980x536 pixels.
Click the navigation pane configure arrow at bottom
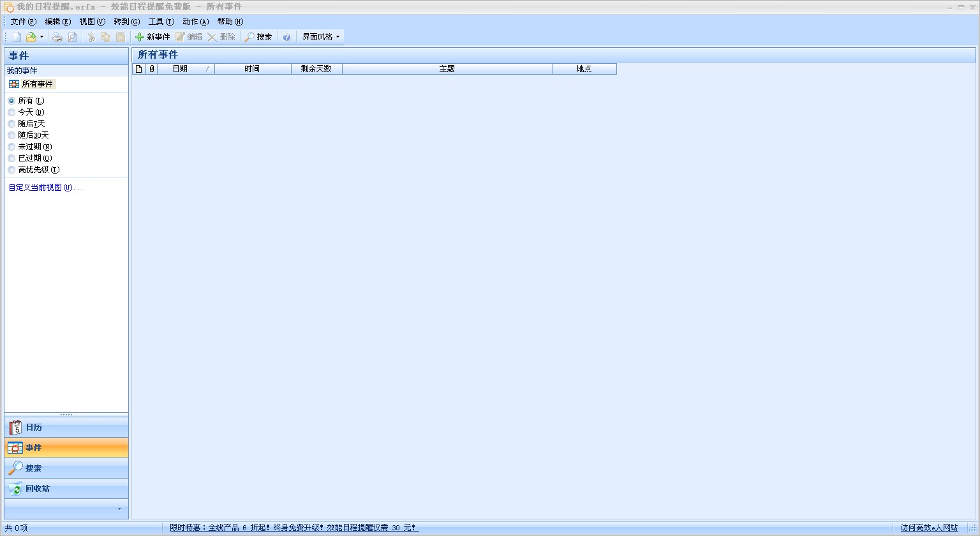tap(119, 509)
